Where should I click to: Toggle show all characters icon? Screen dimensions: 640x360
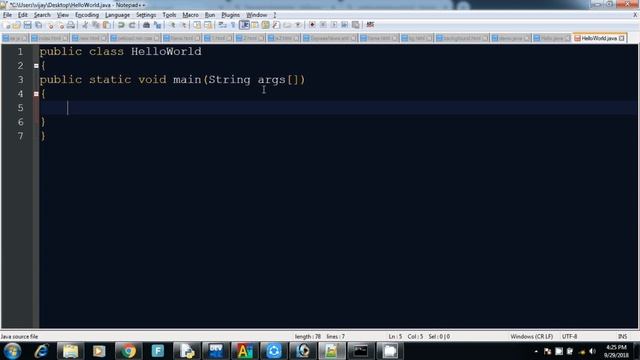pos(233,25)
